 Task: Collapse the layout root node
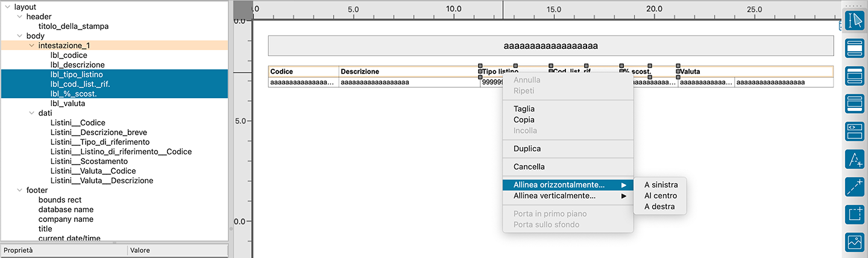[7, 7]
